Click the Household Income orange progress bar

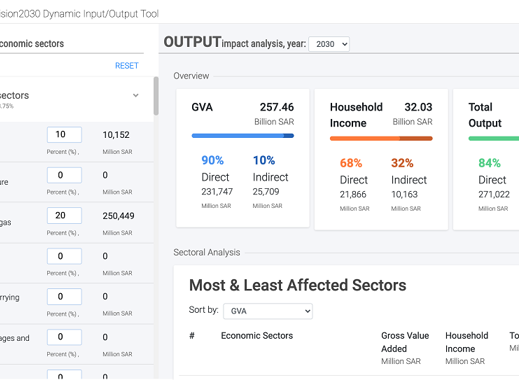[381, 138]
